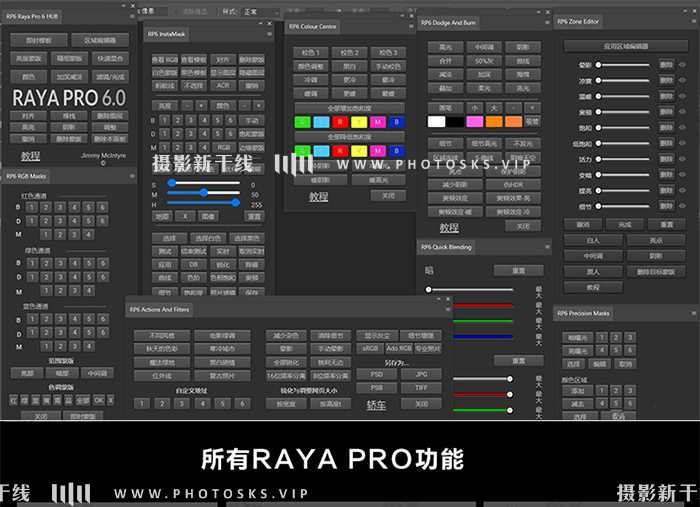Click the 像素 input field in the options bar

point(155,11)
